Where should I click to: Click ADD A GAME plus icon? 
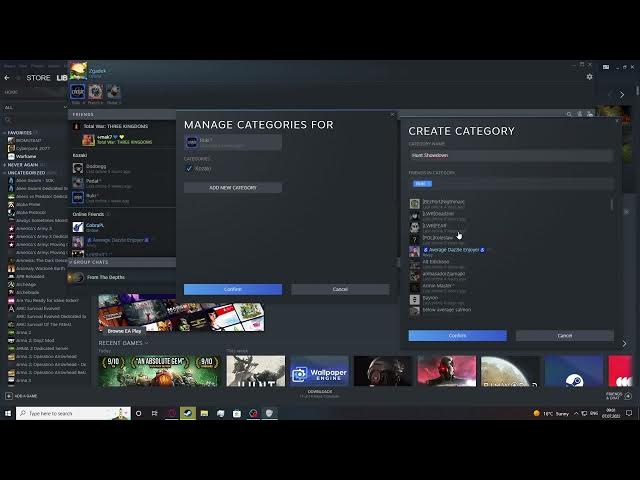point(9,396)
